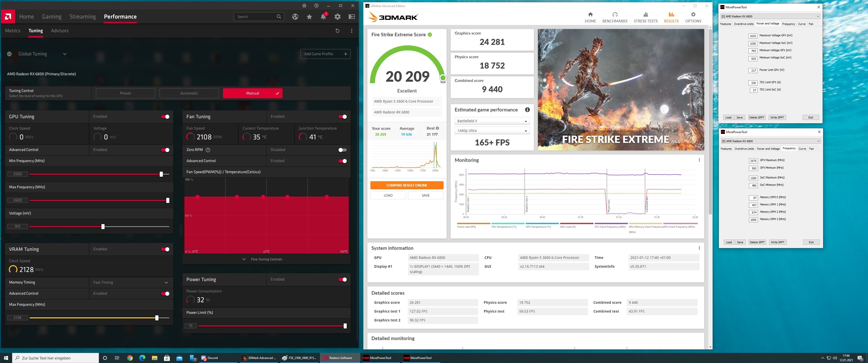
Task: Enable the Zero RPM switch
Action: tap(342, 150)
